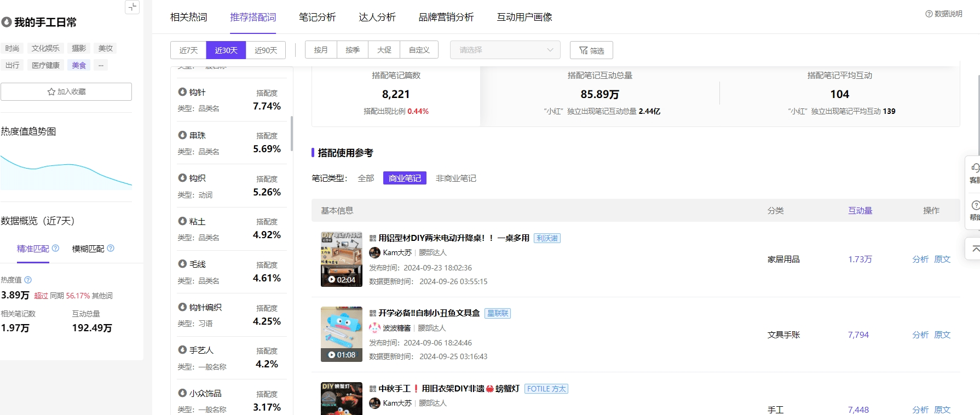Select the 按月 period option

tap(321, 50)
